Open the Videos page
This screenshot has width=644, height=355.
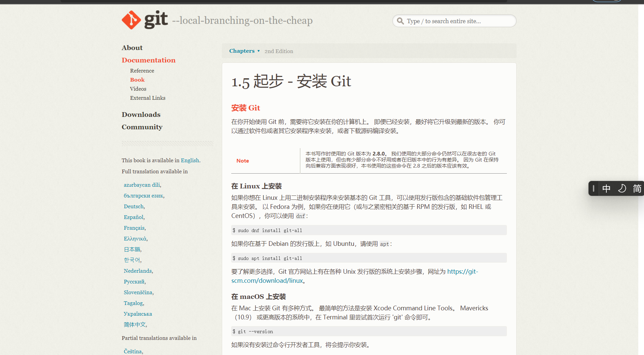pyautogui.click(x=138, y=89)
